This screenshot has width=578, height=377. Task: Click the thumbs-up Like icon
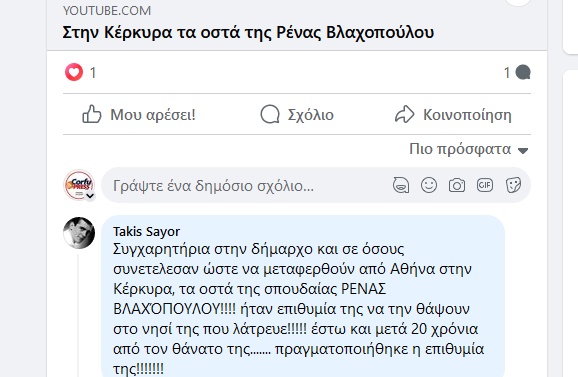coord(91,114)
